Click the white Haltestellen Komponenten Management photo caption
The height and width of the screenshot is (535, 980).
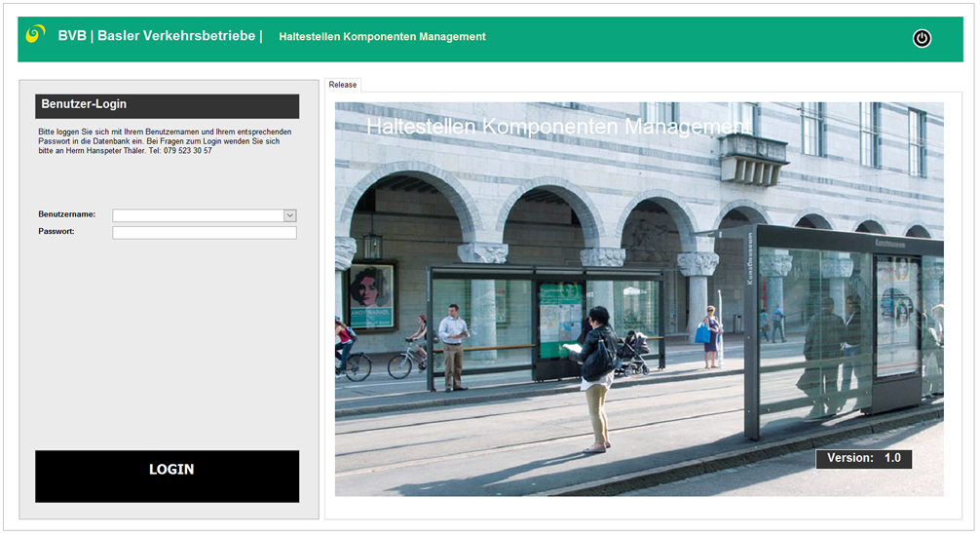pyautogui.click(x=558, y=127)
